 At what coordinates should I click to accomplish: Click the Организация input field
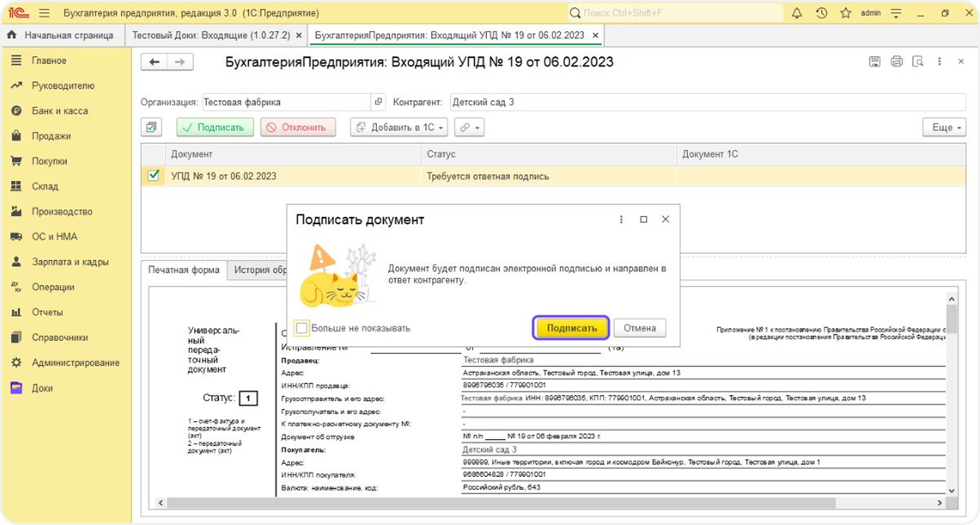(287, 102)
